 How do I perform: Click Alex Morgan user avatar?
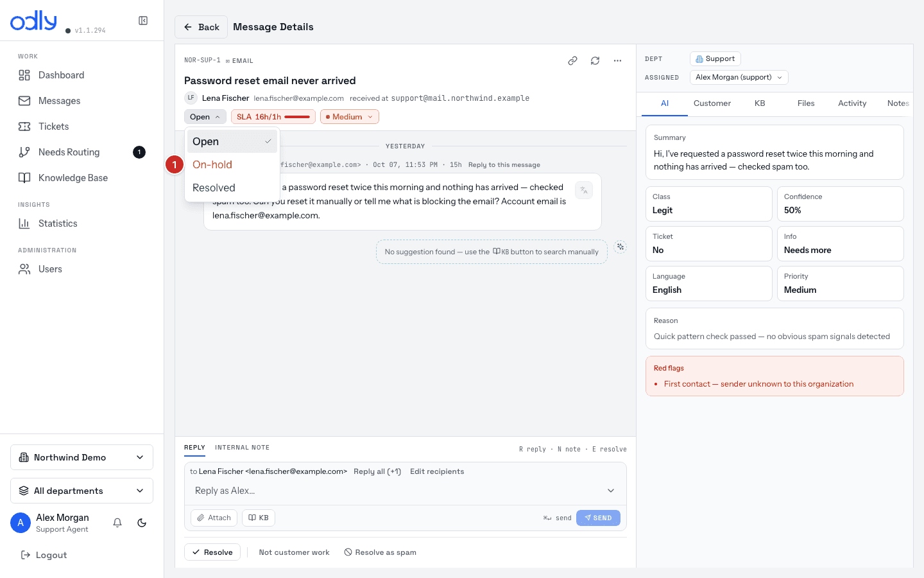tap(21, 523)
